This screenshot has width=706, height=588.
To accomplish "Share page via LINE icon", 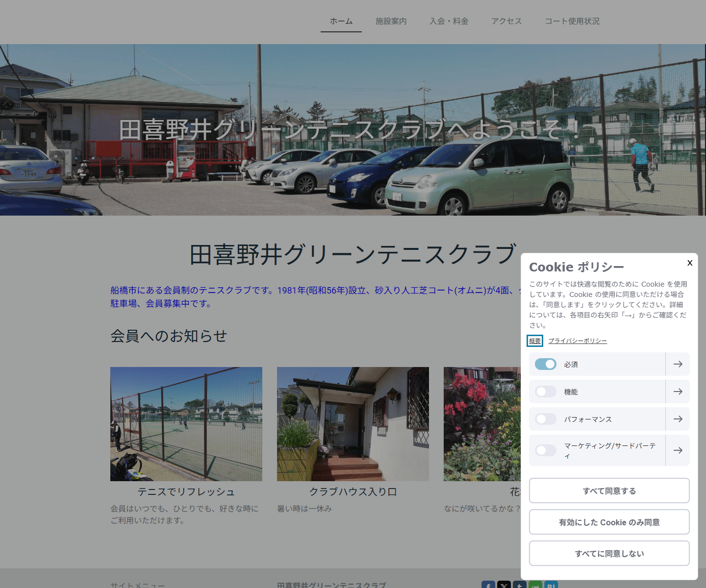I will click(x=535, y=585).
